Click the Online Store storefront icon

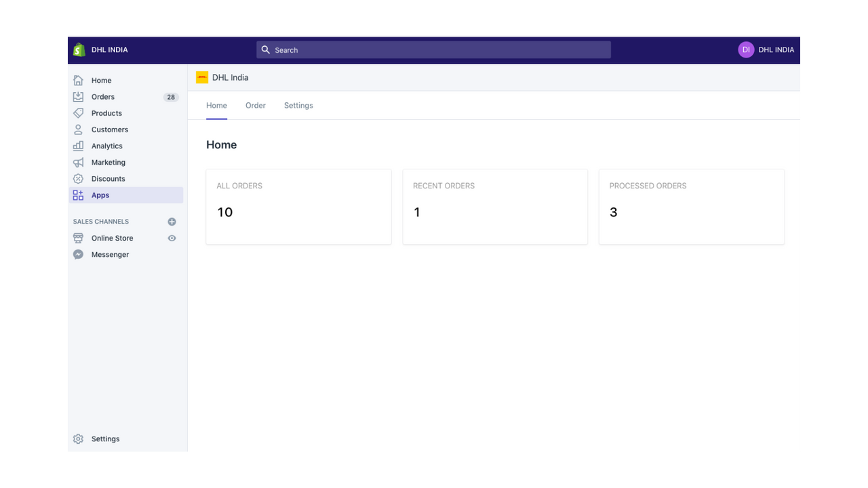[x=78, y=239]
